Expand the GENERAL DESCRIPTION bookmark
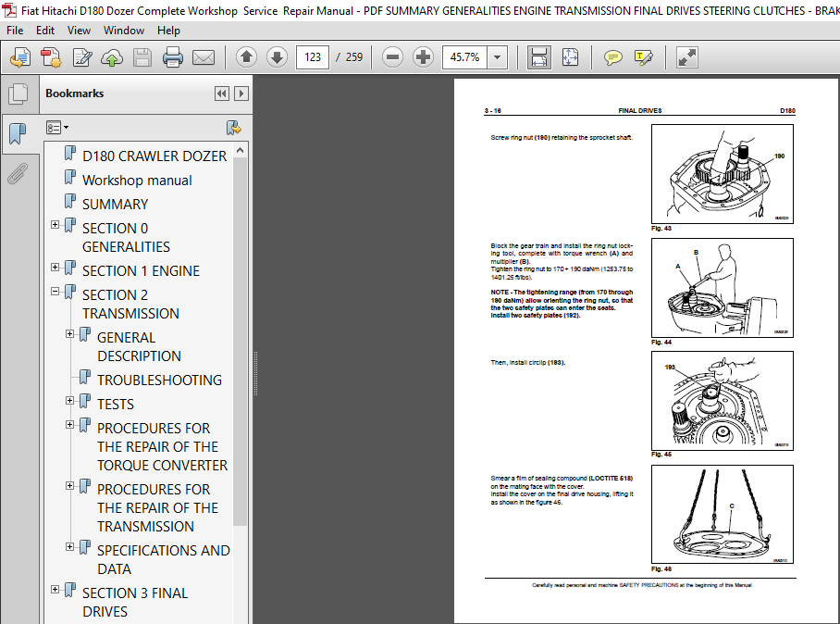Viewport: 840px width, 624px height. [69, 333]
